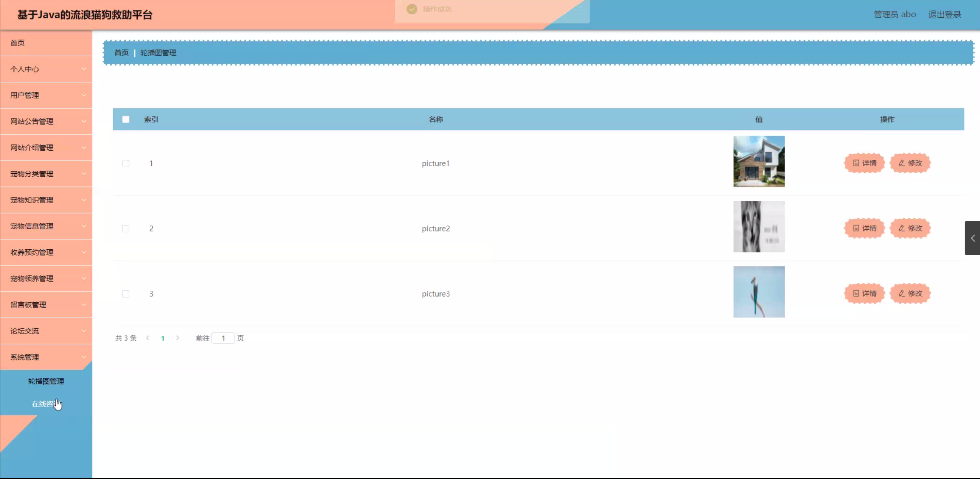Viewport: 980px width, 479px height.
Task: Toggle the select-all checkbox in header
Action: 126,119
